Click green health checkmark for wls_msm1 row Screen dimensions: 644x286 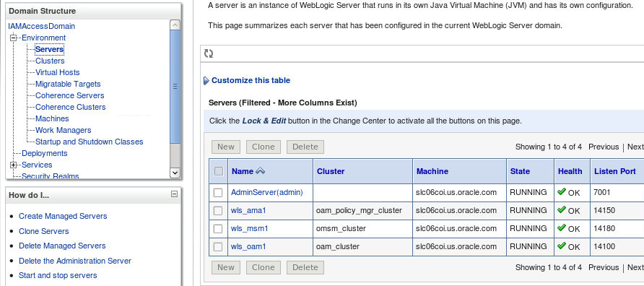click(562, 227)
